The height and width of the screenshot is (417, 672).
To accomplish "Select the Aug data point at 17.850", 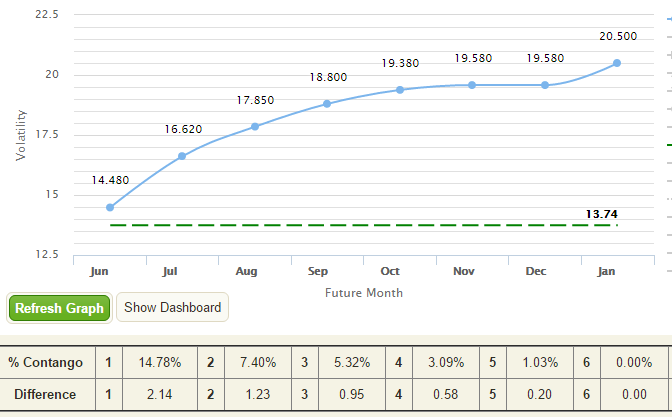I will point(255,126).
